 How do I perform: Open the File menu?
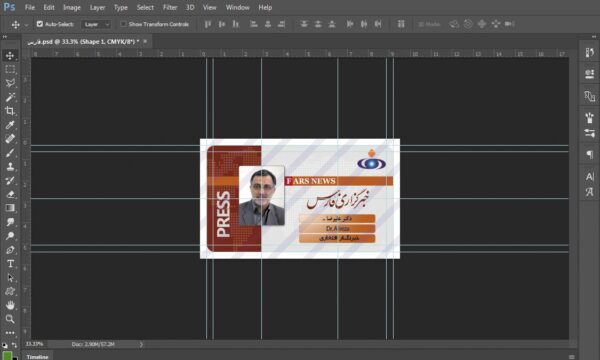29,7
